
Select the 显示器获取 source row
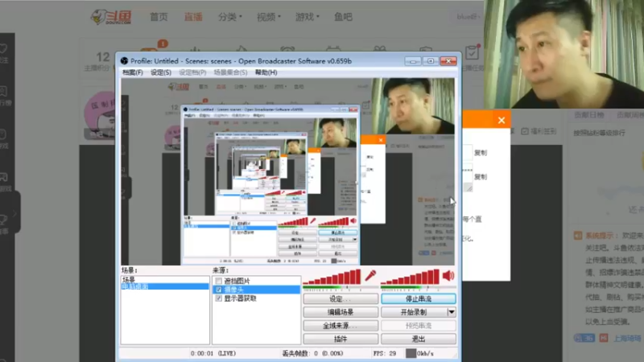click(x=256, y=298)
